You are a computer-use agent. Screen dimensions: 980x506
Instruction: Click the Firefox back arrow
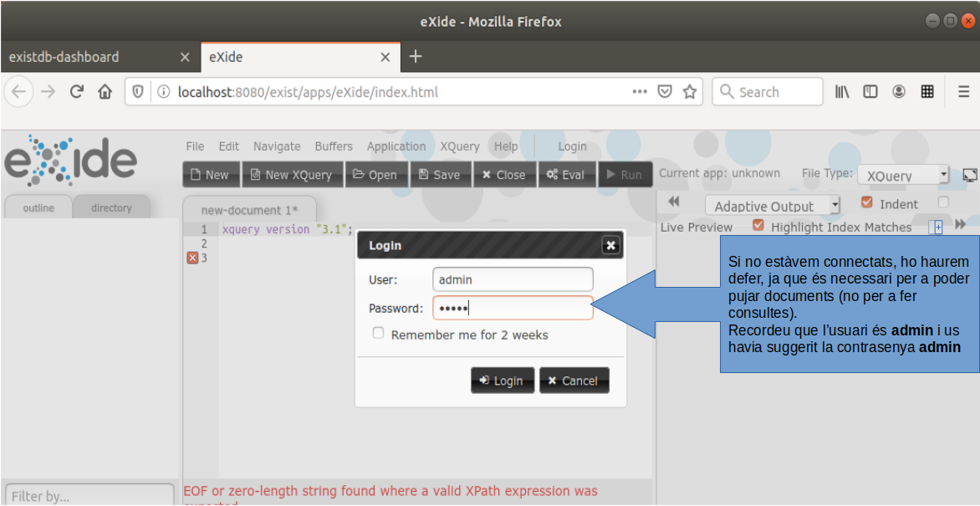click(x=18, y=92)
